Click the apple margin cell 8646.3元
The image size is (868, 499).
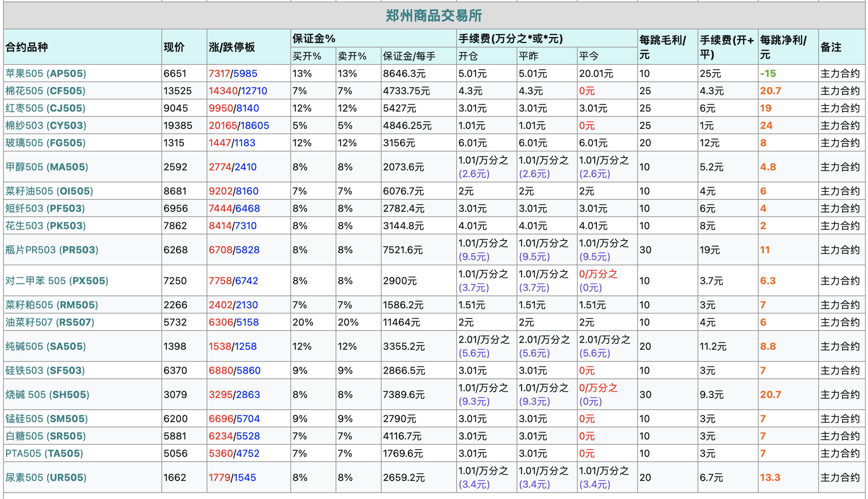point(404,73)
